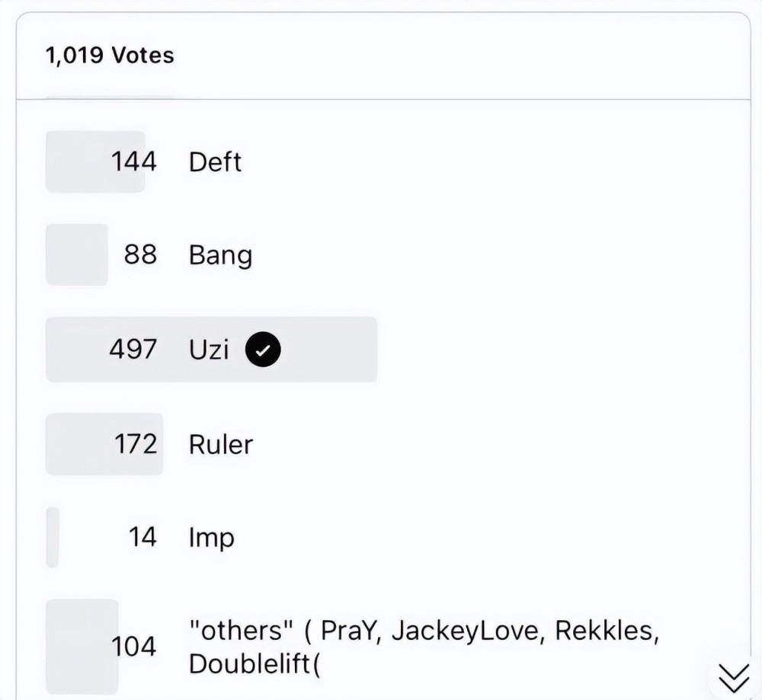The image size is (762, 700).
Task: Click the Uzi vote count 497
Action: pyautogui.click(x=133, y=350)
